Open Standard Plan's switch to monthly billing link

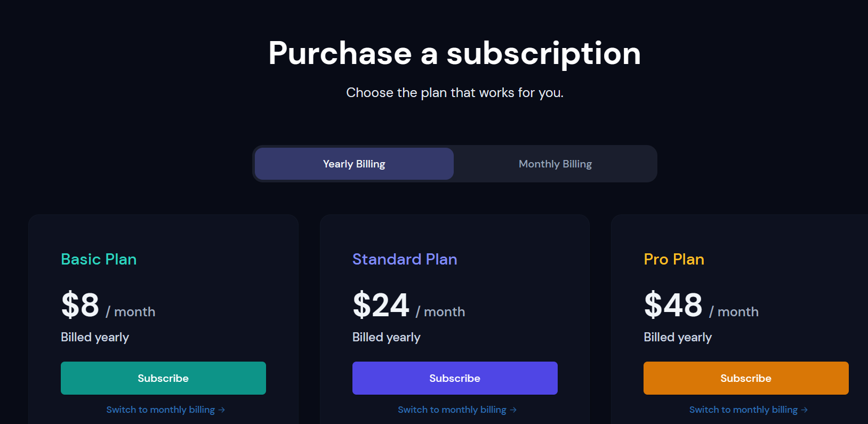point(452,410)
